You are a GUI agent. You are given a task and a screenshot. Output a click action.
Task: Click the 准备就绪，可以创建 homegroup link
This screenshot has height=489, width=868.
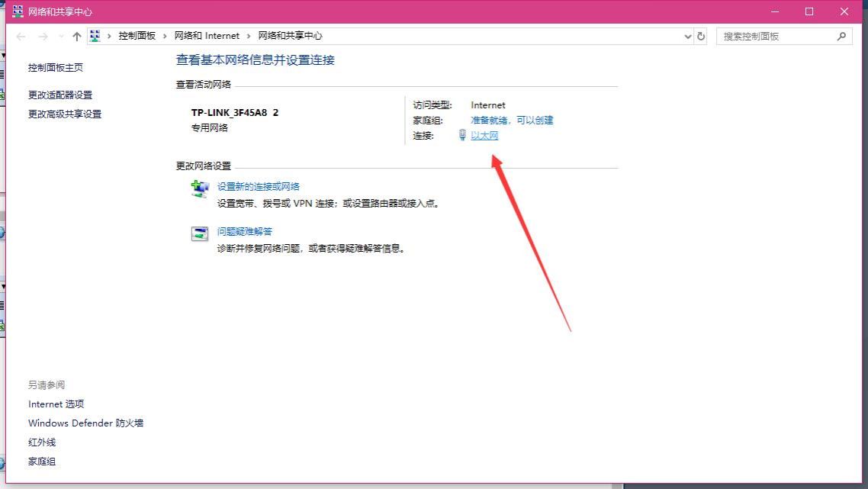[512, 120]
